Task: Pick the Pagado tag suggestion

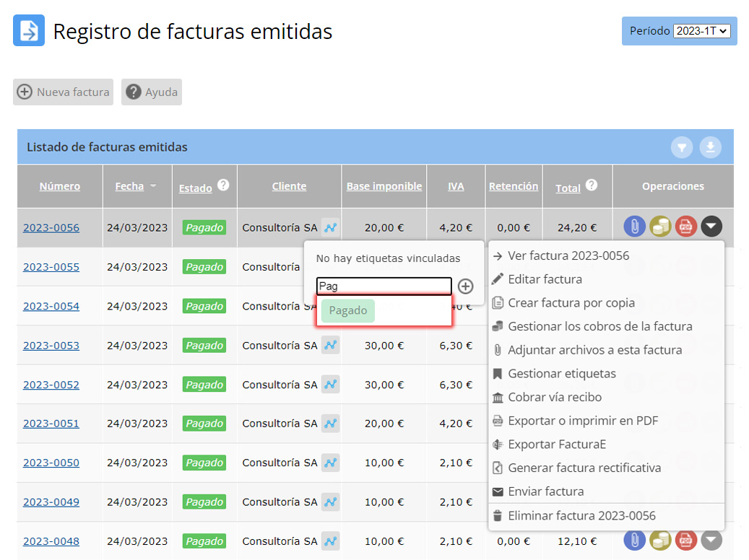Action: pos(347,310)
